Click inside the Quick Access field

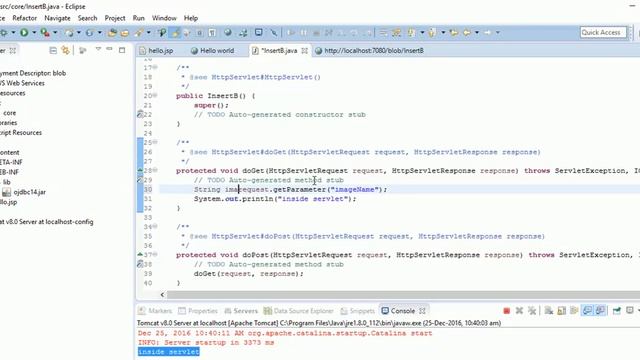click(603, 32)
